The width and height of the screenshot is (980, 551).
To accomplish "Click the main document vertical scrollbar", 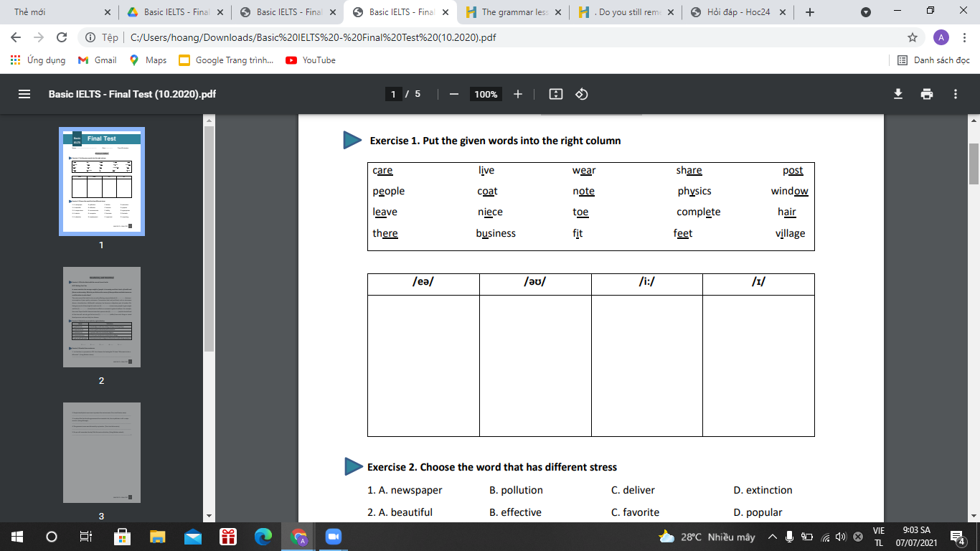I will 974,164.
